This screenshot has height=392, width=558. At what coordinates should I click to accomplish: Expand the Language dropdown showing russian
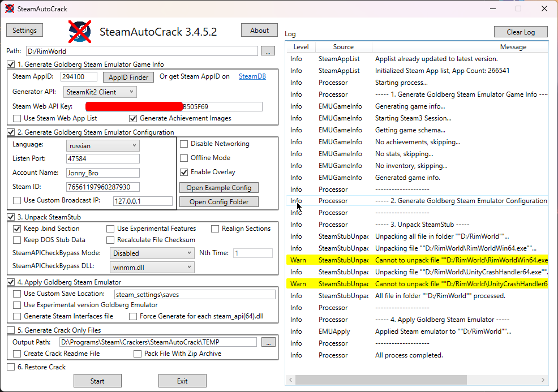pos(102,145)
